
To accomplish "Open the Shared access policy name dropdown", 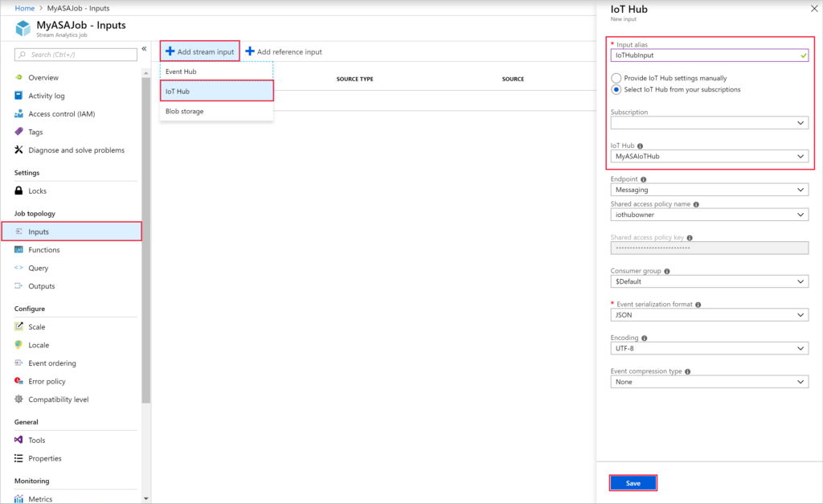I will (x=710, y=215).
